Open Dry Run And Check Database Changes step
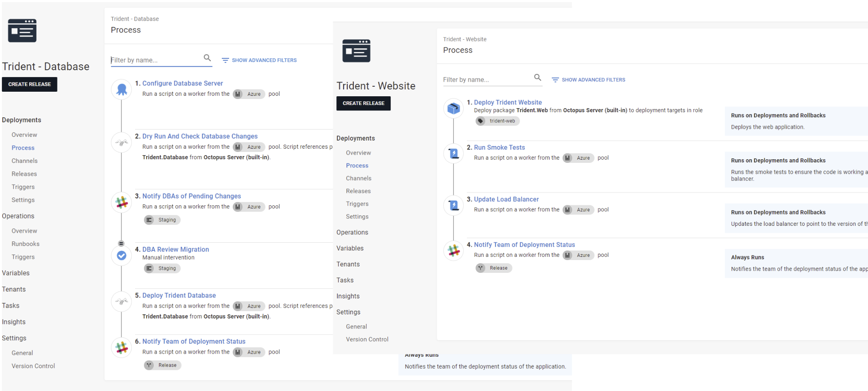This screenshot has width=868, height=391. coord(200,136)
